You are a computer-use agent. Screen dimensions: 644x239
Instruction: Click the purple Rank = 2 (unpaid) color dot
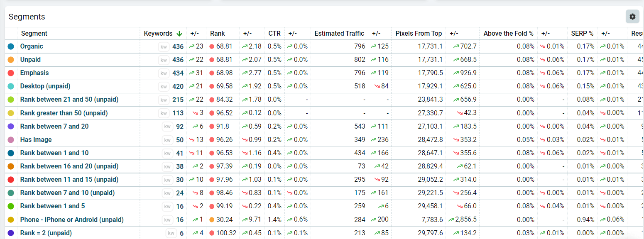[x=11, y=233]
